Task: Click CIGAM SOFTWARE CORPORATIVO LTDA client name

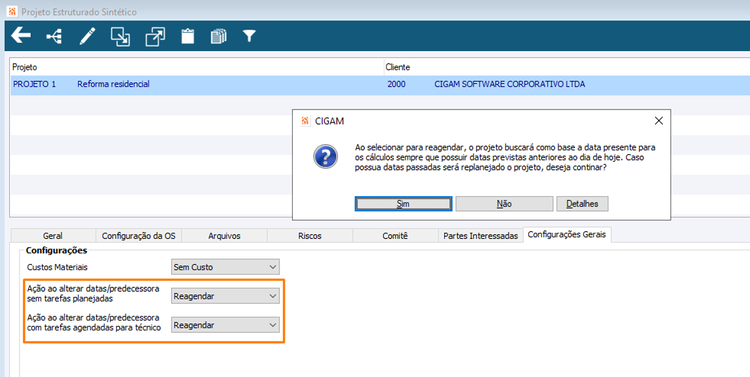Action: click(x=509, y=84)
